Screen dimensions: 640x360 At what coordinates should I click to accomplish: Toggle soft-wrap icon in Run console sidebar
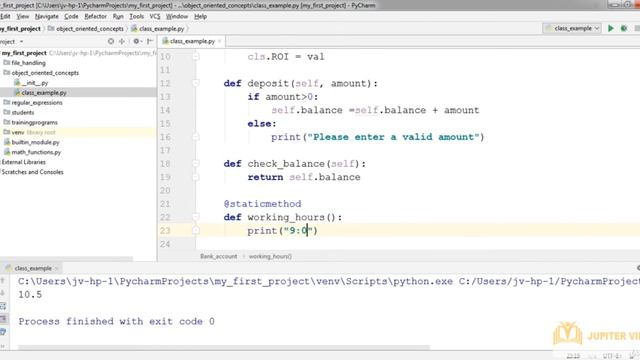click(3, 306)
